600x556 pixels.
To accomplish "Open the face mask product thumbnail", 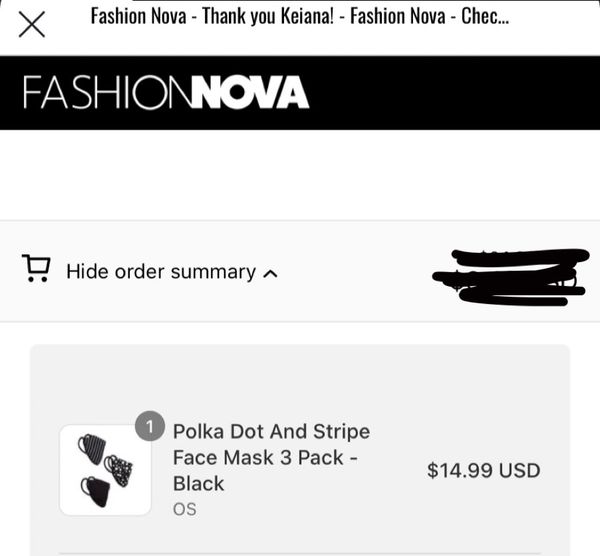I will [x=105, y=470].
